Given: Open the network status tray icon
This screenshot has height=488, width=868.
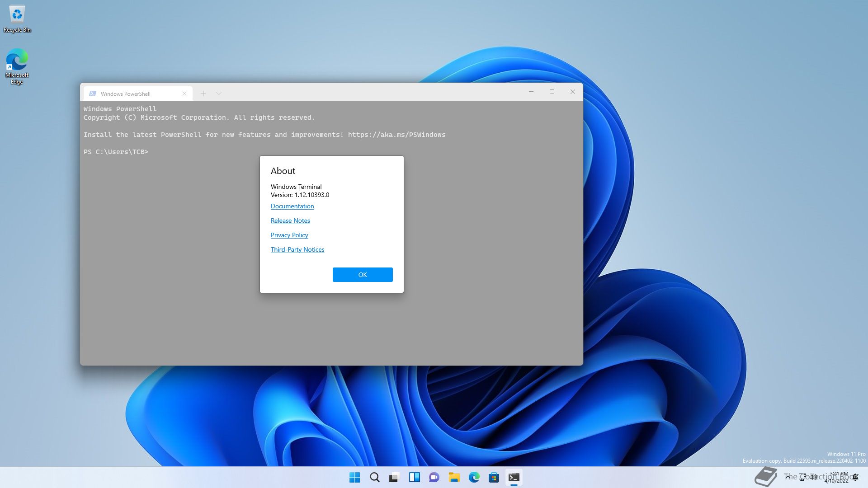Looking at the screenshot, I should point(802,477).
